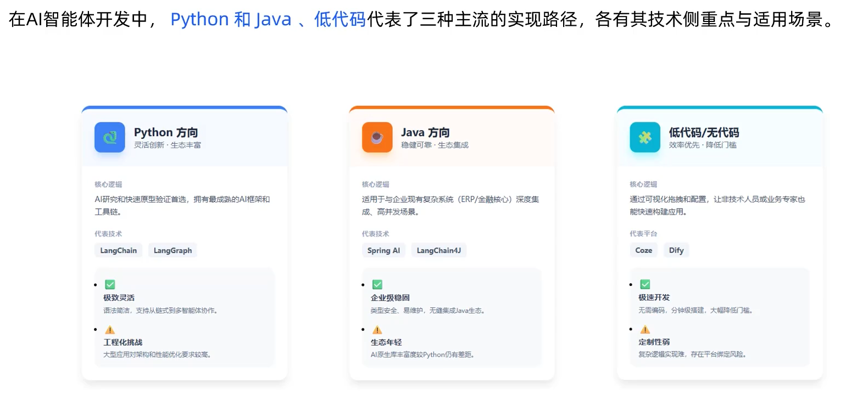Click the green check above 企业级稳固
Screen dimensions: 868x405
377,284
